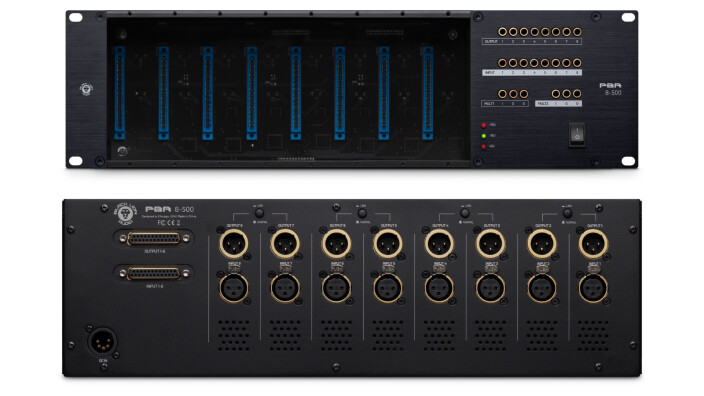The height and width of the screenshot is (396, 704).
Task: Toggle link switch between Output 2 and 1
Action: pyautogui.click(x=568, y=213)
